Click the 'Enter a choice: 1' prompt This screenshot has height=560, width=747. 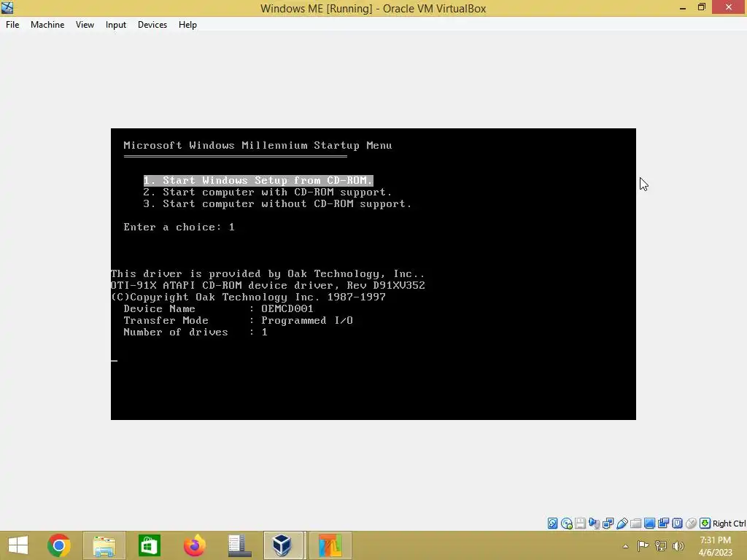(x=179, y=227)
